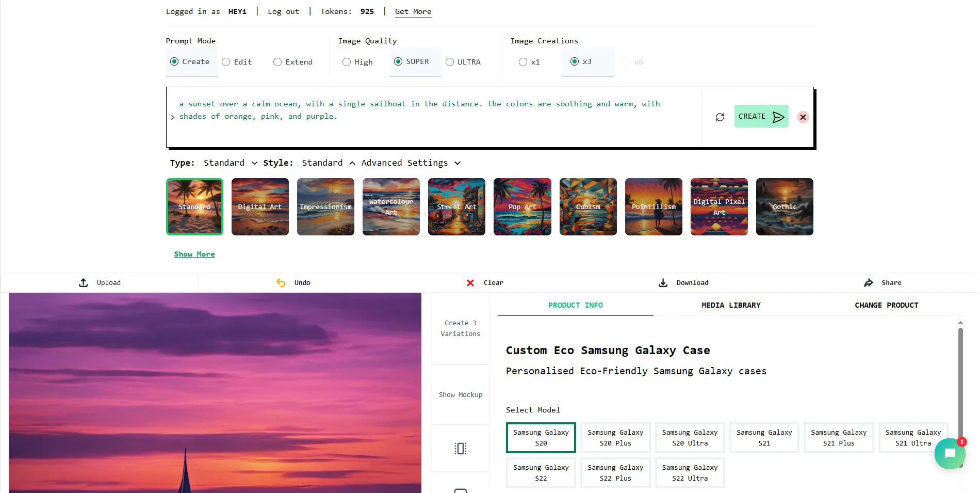Image resolution: width=980 pixels, height=493 pixels.
Task: Choose ULTRA image quality
Action: 450,62
